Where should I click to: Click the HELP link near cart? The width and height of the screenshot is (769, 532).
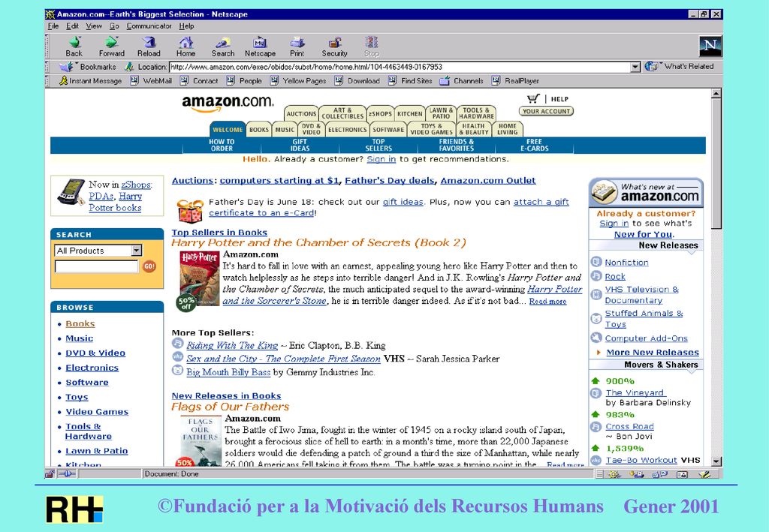[559, 99]
